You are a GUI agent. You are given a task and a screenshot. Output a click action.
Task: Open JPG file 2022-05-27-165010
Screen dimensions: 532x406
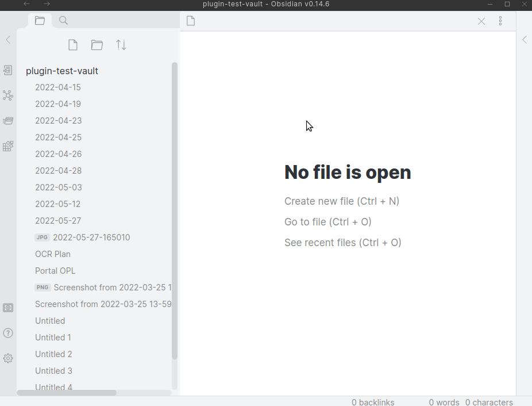[x=82, y=237]
